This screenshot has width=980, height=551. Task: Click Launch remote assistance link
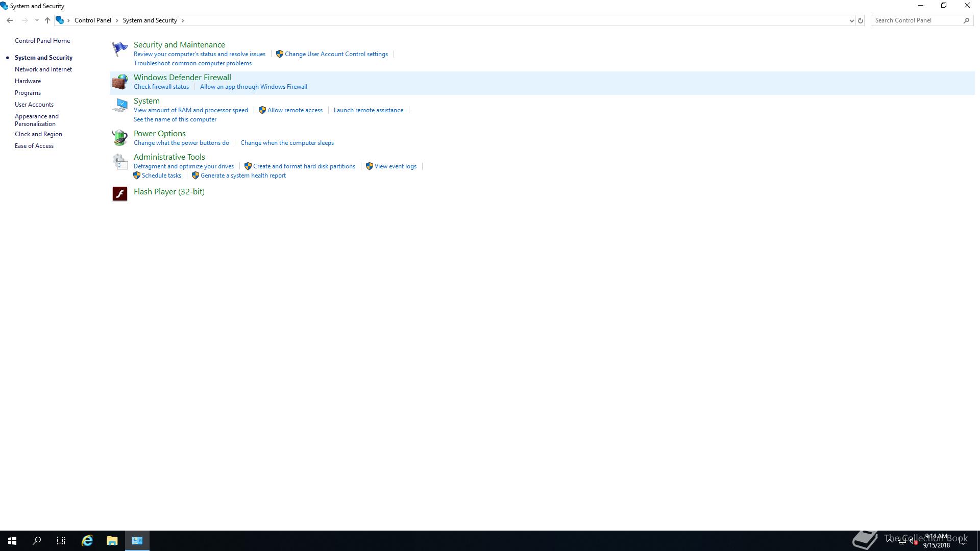pyautogui.click(x=369, y=110)
